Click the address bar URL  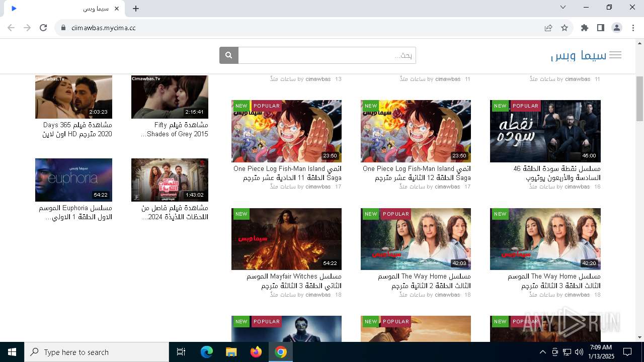[104, 28]
